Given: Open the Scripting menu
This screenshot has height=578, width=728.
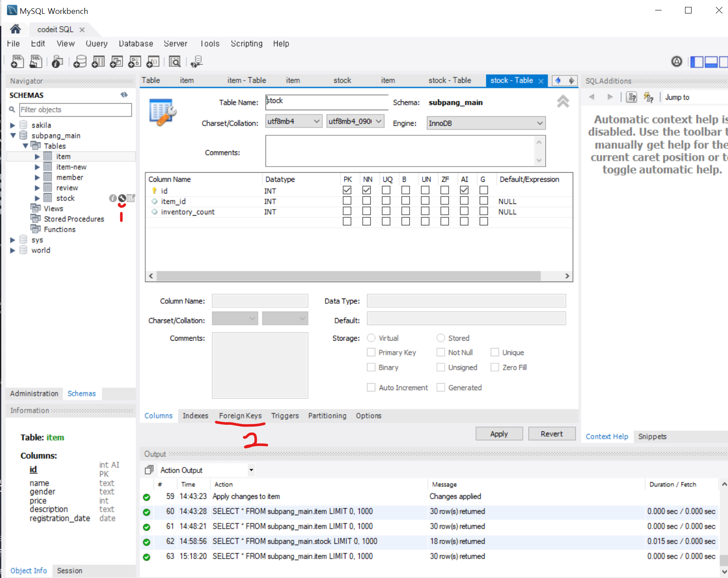Looking at the screenshot, I should (246, 43).
